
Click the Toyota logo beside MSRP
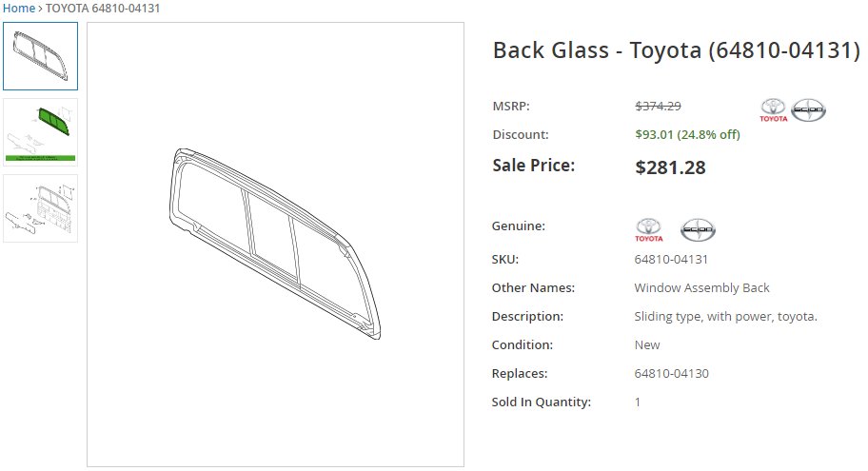coord(774,110)
